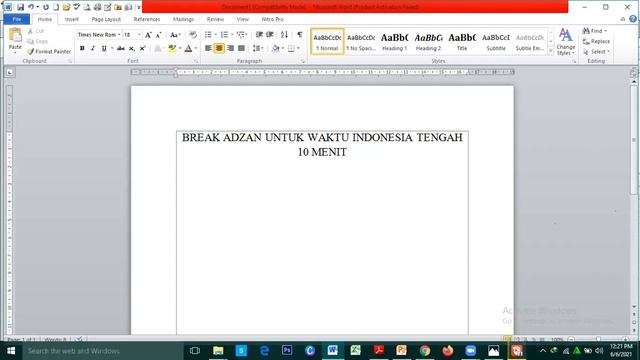Click the Decrease Indent icon
Image resolution: width=640 pixels, height=360 pixels.
coord(259,35)
